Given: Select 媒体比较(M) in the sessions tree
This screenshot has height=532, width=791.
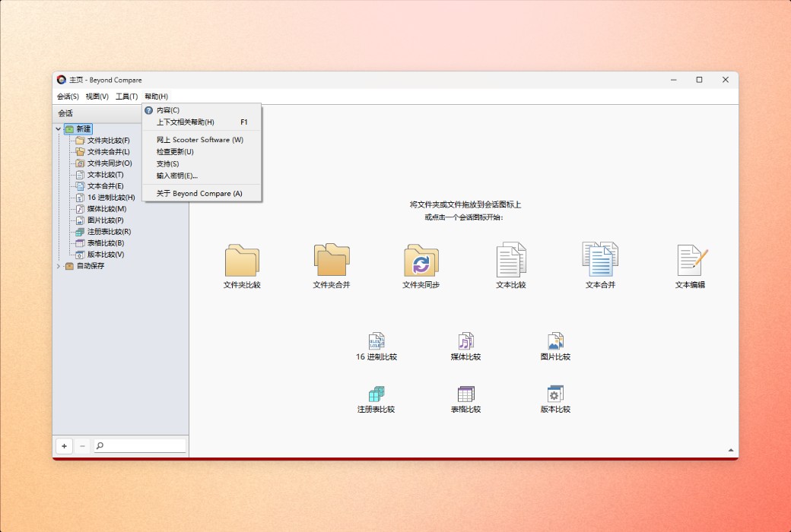Looking at the screenshot, I should coord(106,209).
